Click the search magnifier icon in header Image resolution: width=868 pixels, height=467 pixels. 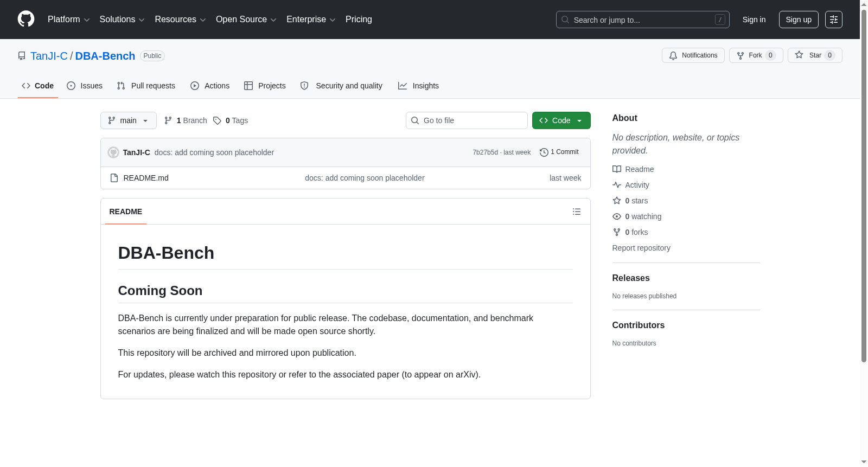click(565, 20)
